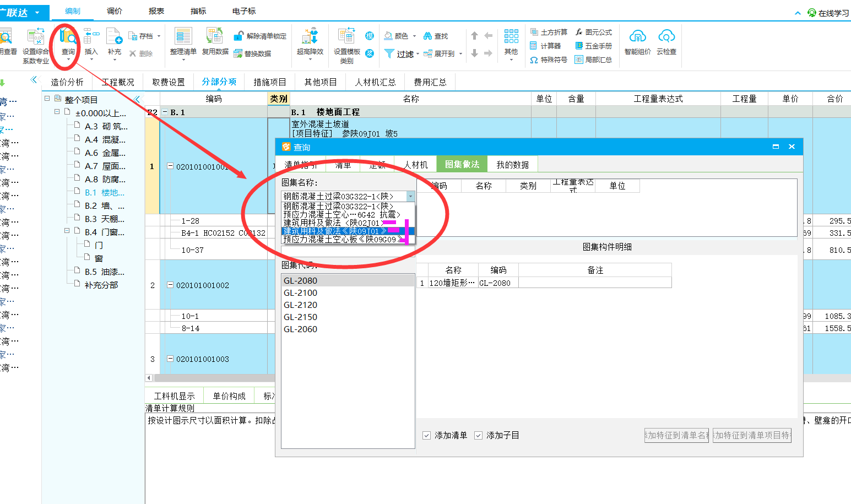Open the 工料机显示 bottom tab
The width and height of the screenshot is (851, 504).
(x=174, y=396)
